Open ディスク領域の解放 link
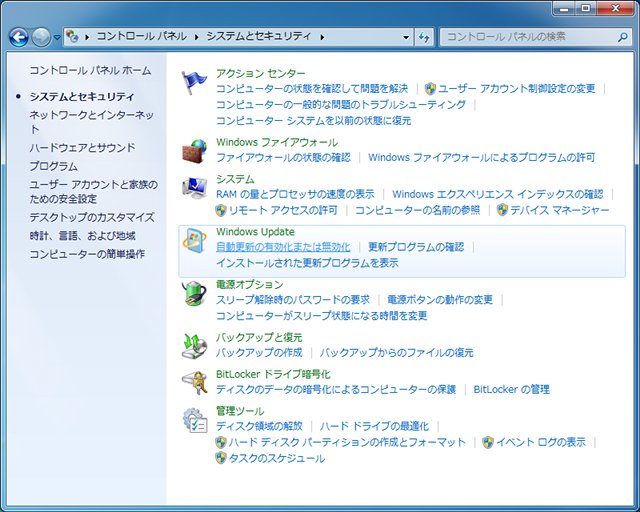Image resolution: width=640 pixels, height=512 pixels. 259,426
